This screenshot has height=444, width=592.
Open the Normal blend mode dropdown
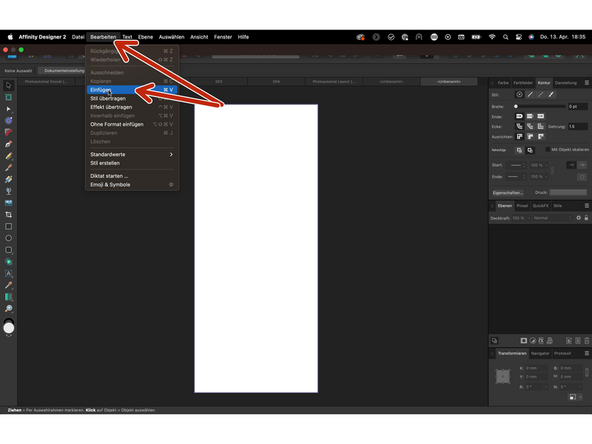(x=553, y=218)
